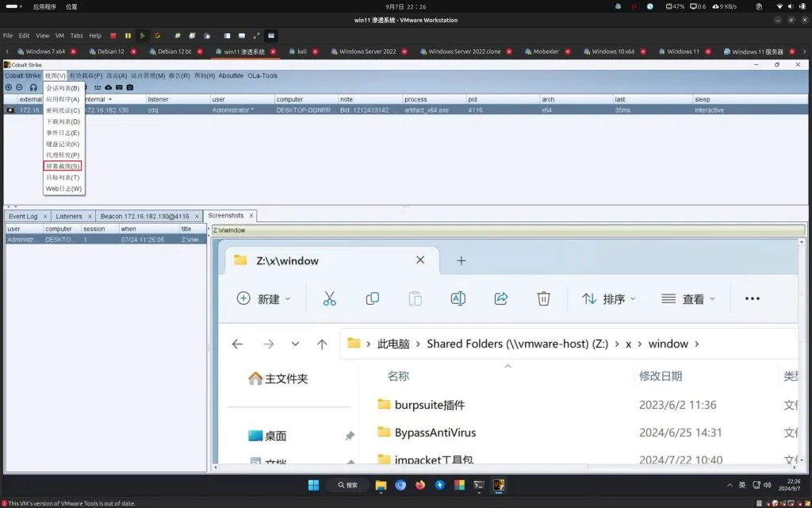Viewport: 812px width, 508px height.
Task: Open the terminal icon in guest taskbar
Action: tap(479, 485)
